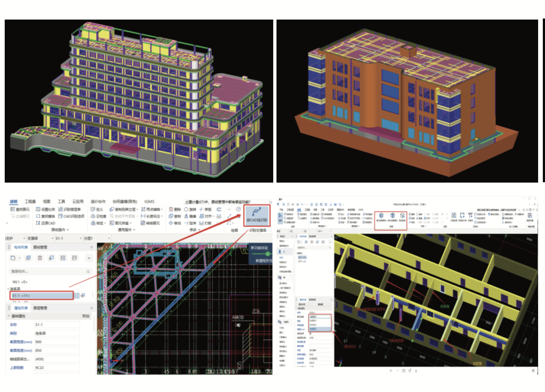Viewport: 545px width, 392px height.
Task: Select the S1-1 <11> component item
Action: tap(41, 296)
